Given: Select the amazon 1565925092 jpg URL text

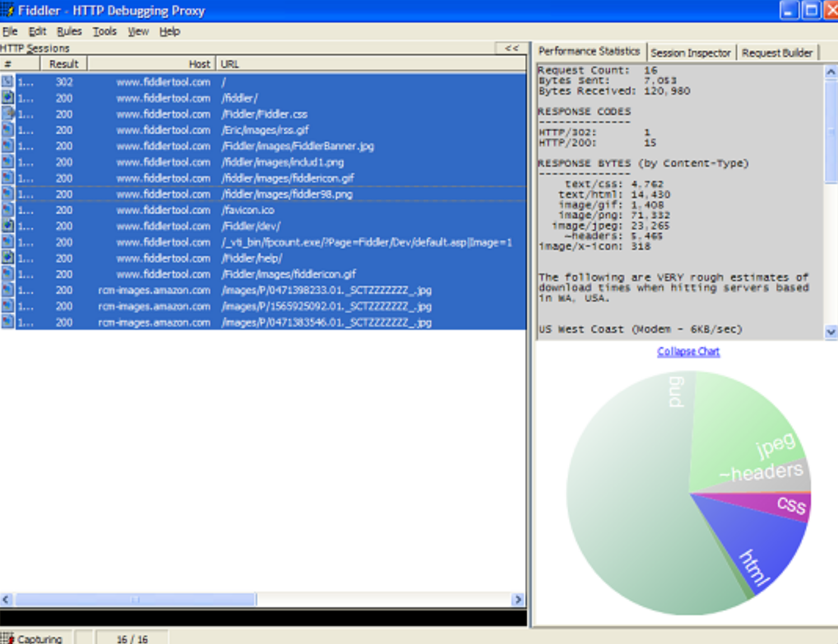Looking at the screenshot, I should click(326, 307).
